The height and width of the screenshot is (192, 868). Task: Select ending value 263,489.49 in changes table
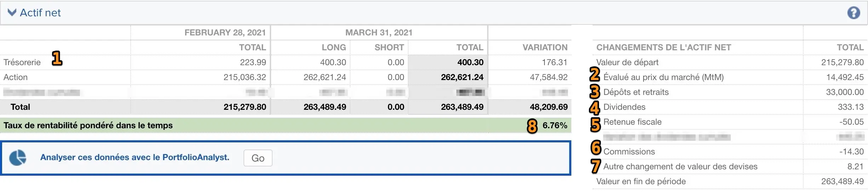[842, 181]
